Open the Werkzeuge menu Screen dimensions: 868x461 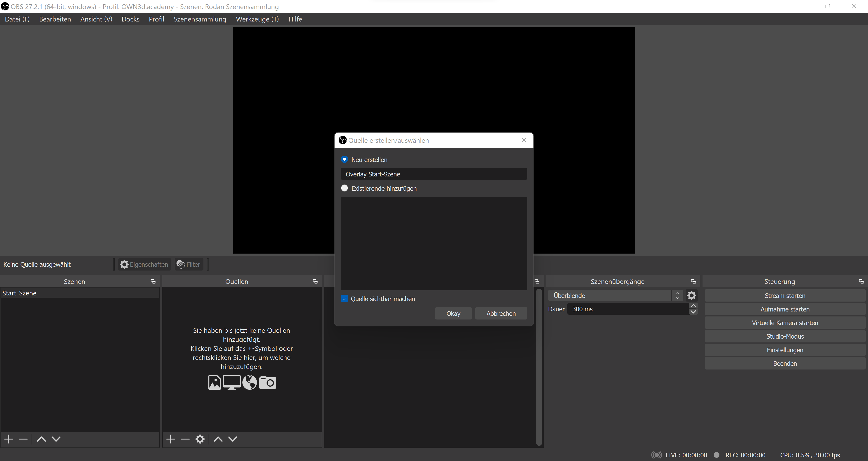click(x=257, y=19)
